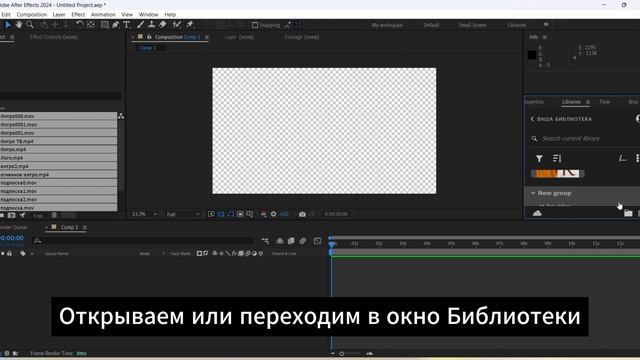Open the Libraries more options dots
The width and height of the screenshot is (640, 360).
pos(637,158)
